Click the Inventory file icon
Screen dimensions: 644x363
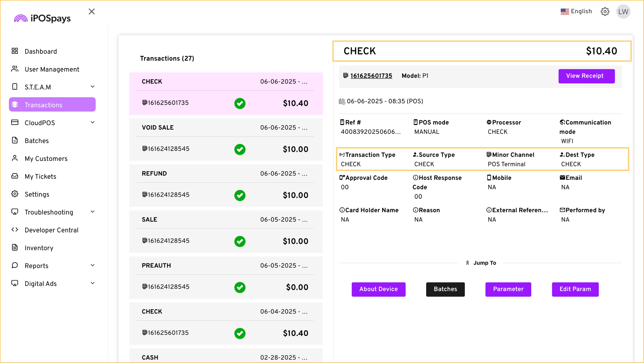[15, 247]
